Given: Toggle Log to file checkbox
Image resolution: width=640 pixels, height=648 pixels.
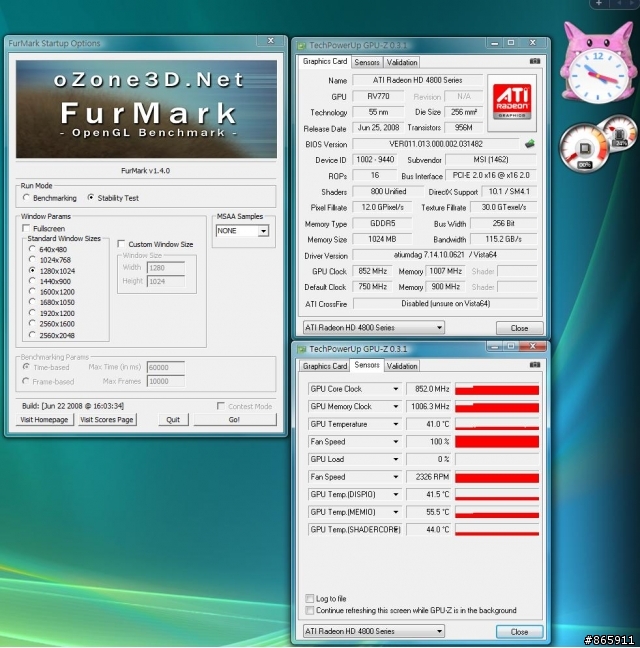Looking at the screenshot, I should [309, 598].
